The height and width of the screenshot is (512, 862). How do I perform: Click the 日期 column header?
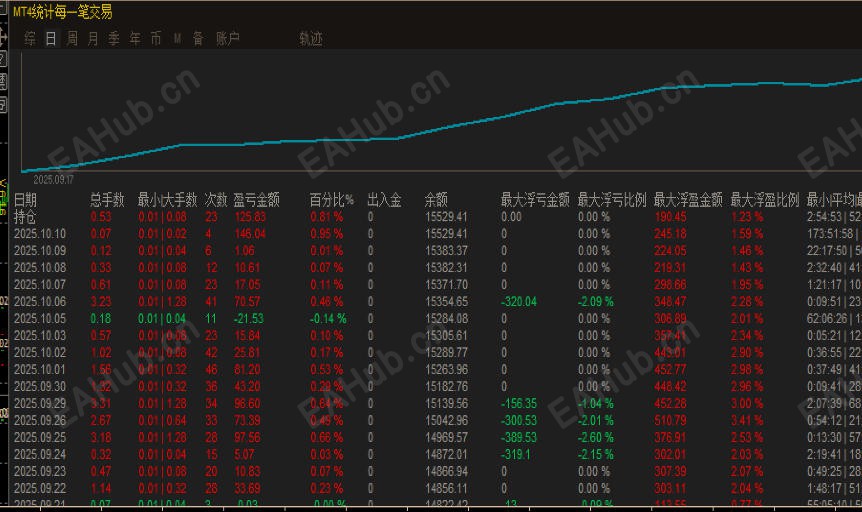[x=25, y=200]
